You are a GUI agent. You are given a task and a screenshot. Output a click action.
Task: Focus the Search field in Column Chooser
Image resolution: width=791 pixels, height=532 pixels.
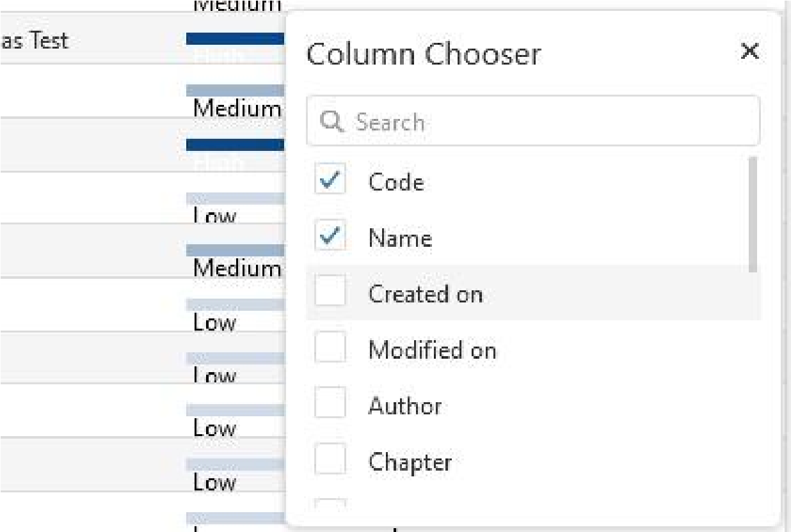click(544, 121)
